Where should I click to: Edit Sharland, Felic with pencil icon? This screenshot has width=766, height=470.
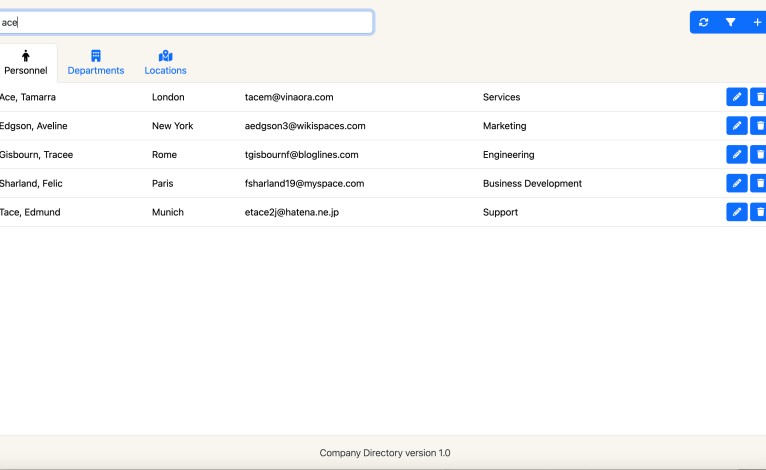tap(736, 184)
